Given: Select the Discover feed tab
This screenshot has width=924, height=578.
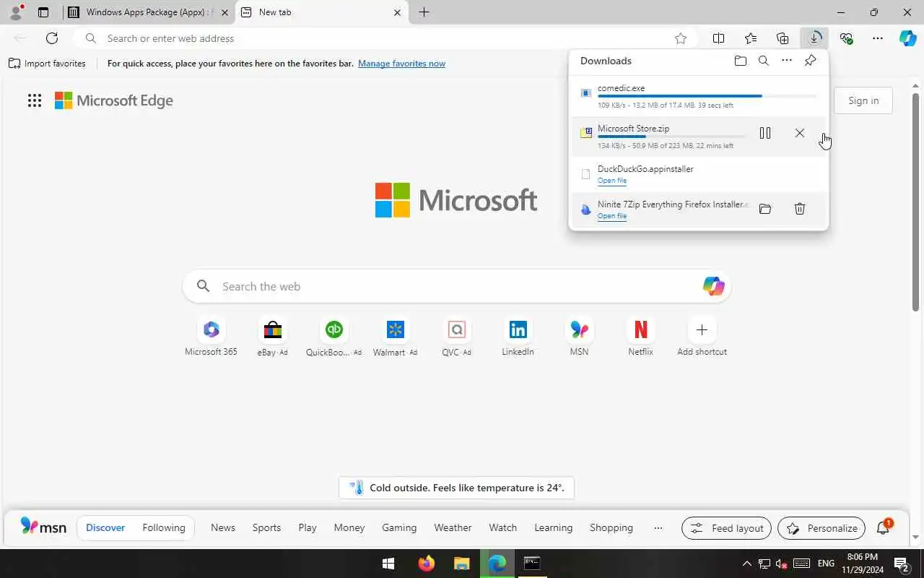Looking at the screenshot, I should pyautogui.click(x=105, y=527).
